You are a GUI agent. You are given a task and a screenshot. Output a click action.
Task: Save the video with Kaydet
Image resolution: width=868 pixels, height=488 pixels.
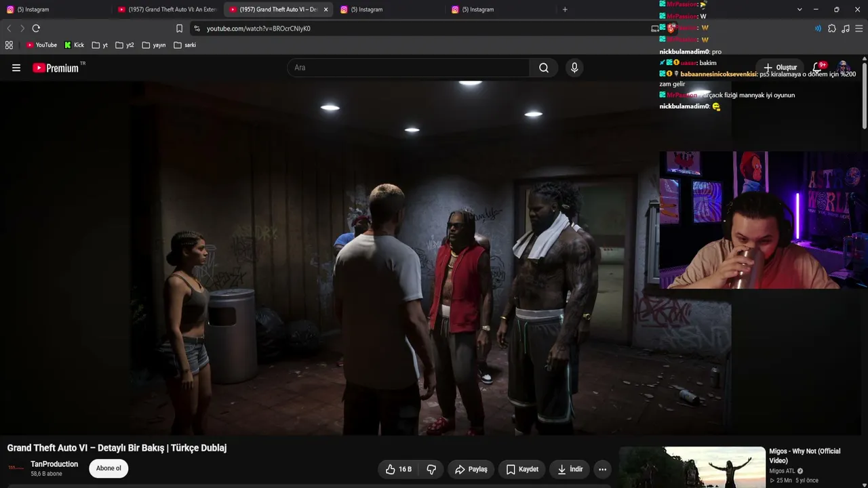(522, 469)
